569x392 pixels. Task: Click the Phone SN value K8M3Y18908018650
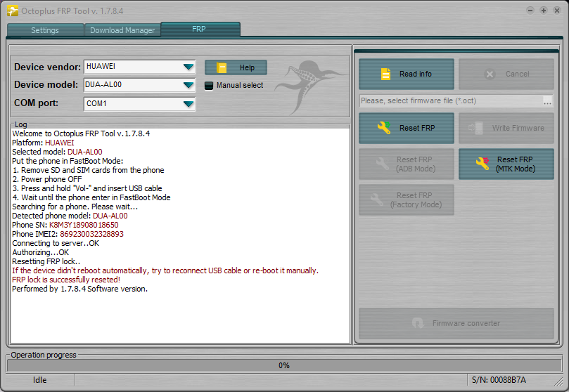click(84, 225)
